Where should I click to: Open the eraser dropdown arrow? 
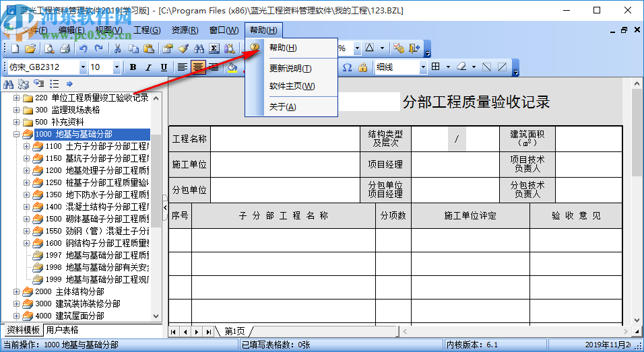[x=474, y=67]
